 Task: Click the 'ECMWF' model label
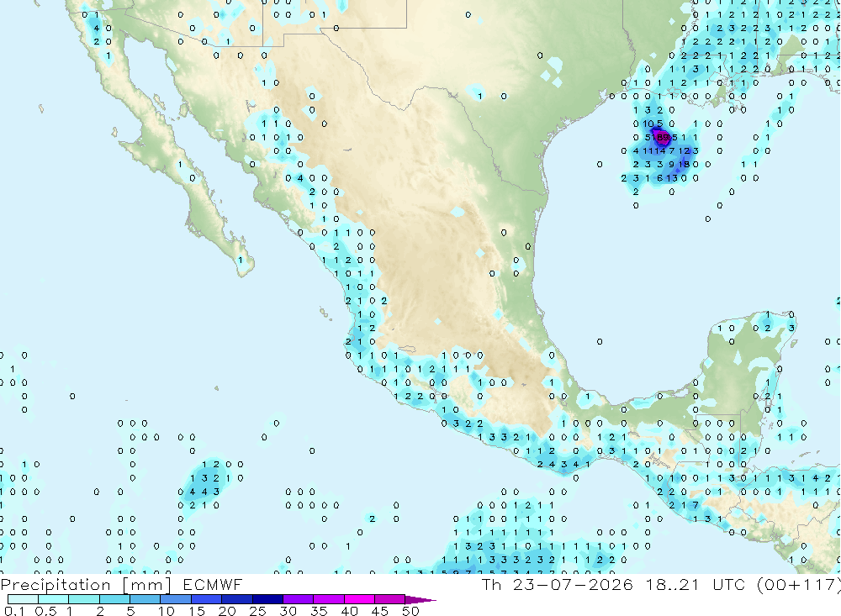click(x=213, y=584)
